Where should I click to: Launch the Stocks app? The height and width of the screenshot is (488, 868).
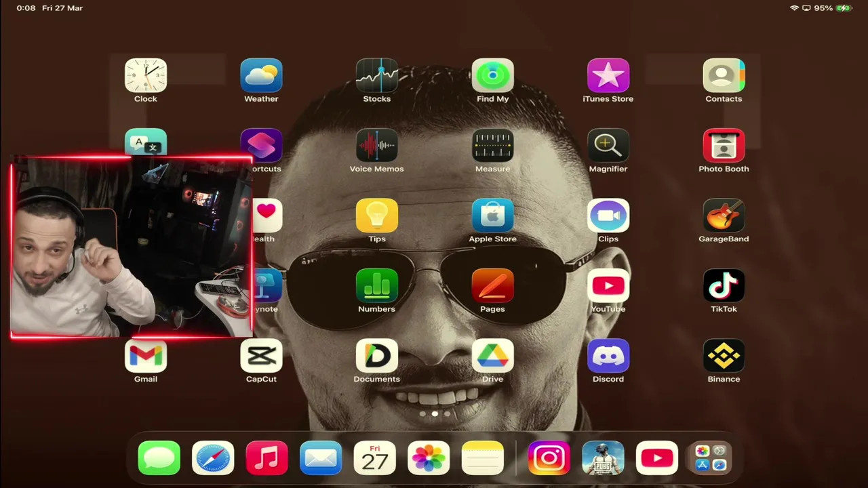pos(377,75)
